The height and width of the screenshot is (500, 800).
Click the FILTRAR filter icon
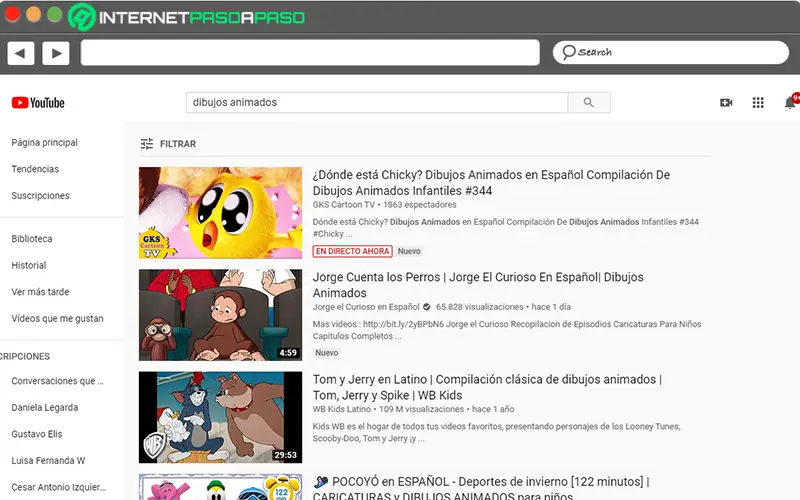click(x=146, y=144)
